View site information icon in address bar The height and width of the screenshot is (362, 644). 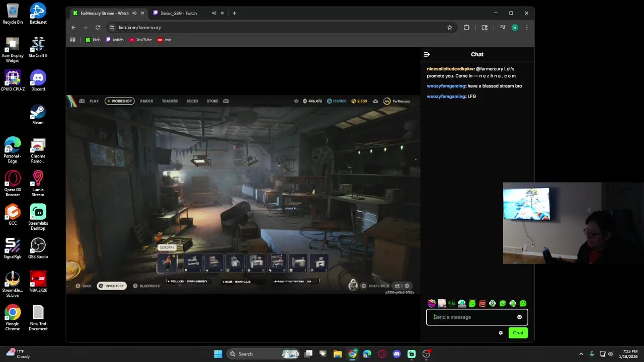112,28
